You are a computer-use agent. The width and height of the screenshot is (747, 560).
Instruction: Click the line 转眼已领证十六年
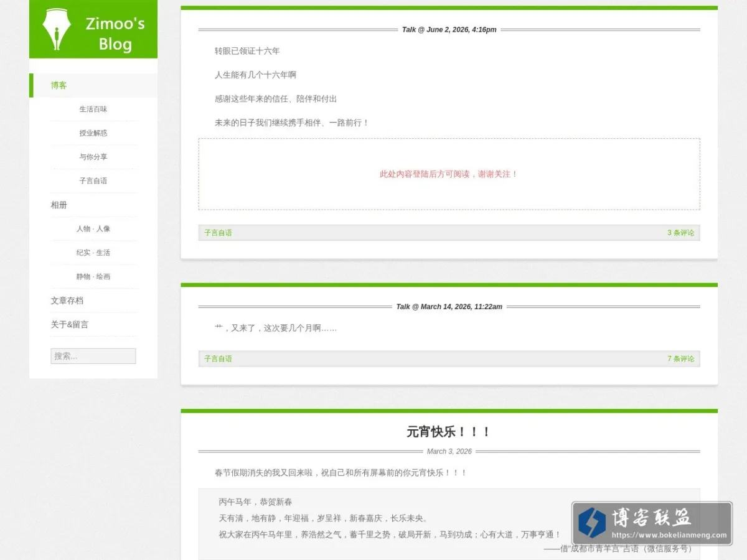247,51
